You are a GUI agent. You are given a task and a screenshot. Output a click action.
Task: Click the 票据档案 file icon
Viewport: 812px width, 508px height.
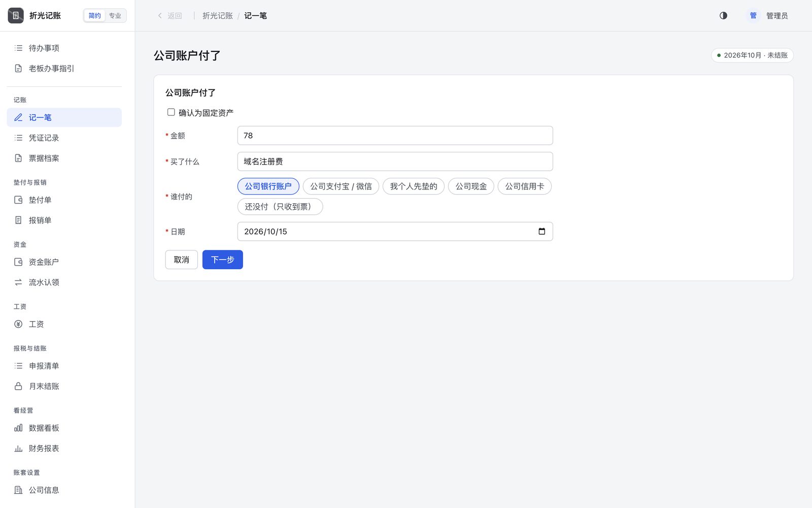click(18, 158)
